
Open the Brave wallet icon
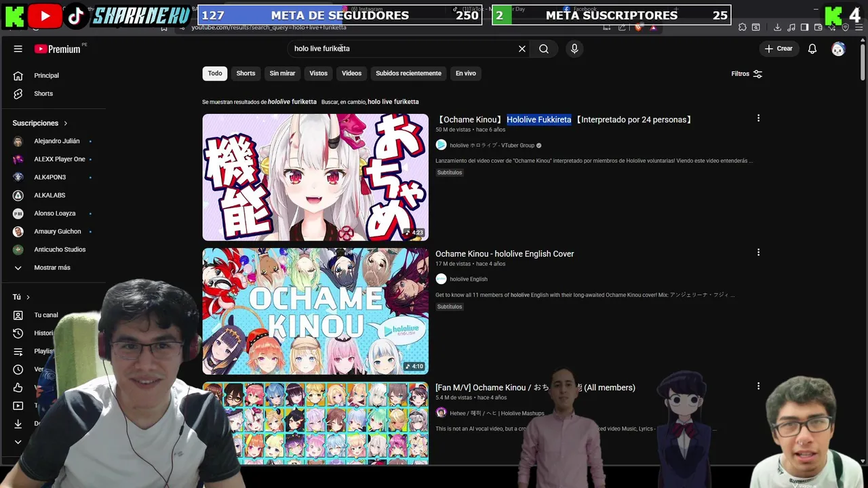coord(818,27)
